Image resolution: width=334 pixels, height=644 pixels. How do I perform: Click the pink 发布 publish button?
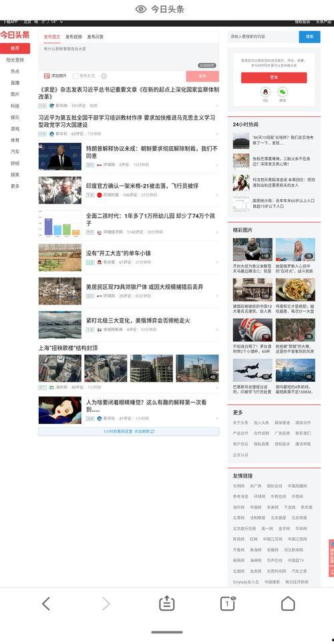click(x=202, y=76)
